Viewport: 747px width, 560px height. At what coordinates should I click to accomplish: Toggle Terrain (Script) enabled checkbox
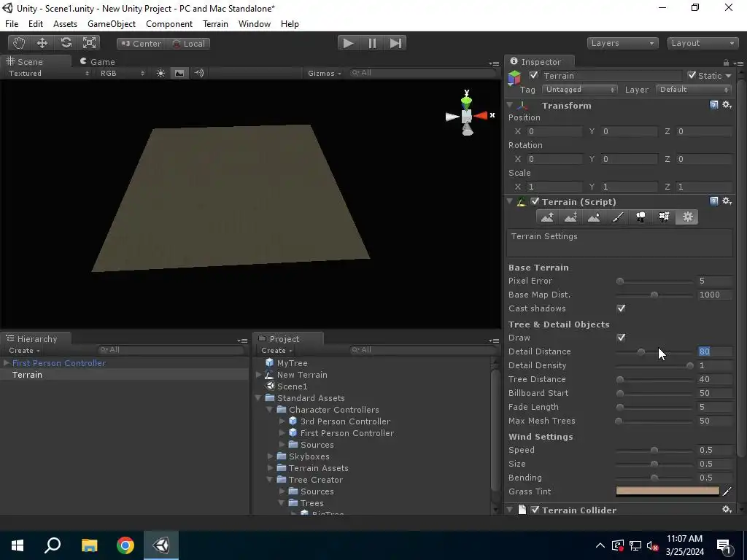point(535,201)
